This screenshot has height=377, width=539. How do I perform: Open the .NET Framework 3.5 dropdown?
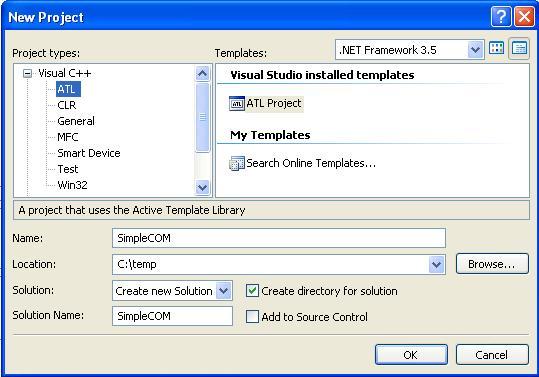click(x=475, y=50)
